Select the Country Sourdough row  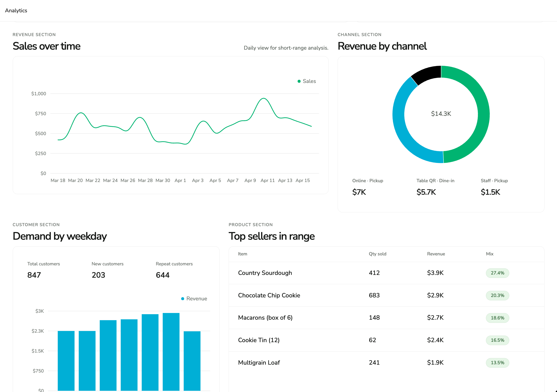(265, 273)
